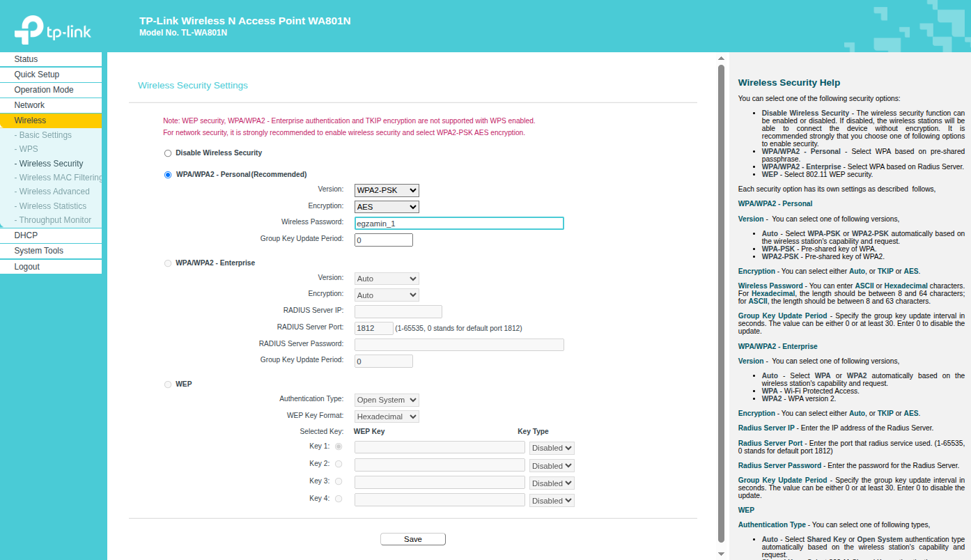Choose Key 2 as selected WEP key
971x560 pixels.
[339, 464]
